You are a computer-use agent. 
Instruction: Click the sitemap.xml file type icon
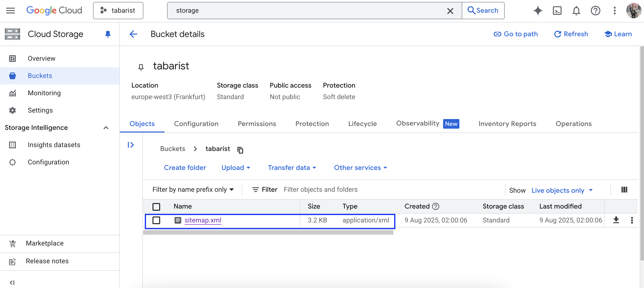click(x=178, y=221)
